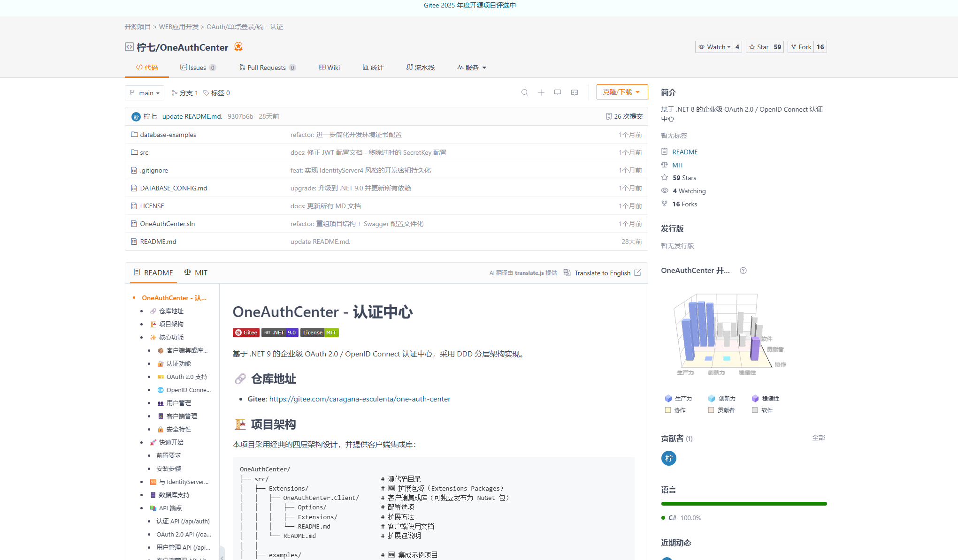Click the recommended project badge by repo name
The width and height of the screenshot is (958, 560).
pyautogui.click(x=238, y=46)
